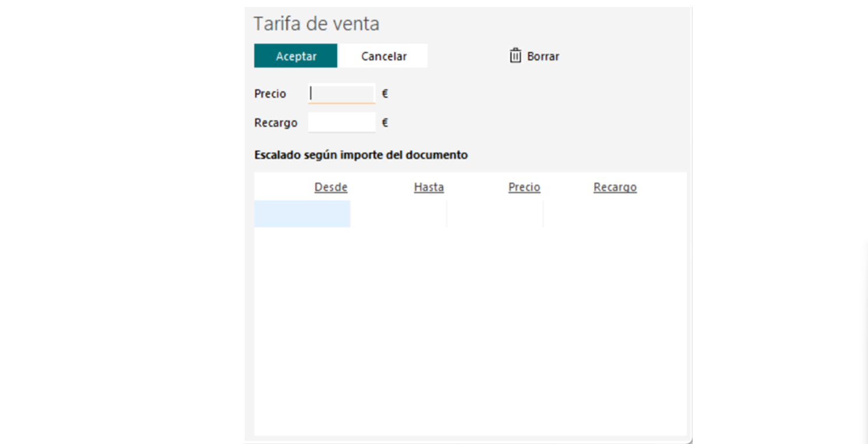Click the trash can icon for Borrar
The width and height of the screenshot is (868, 444).
(516, 56)
